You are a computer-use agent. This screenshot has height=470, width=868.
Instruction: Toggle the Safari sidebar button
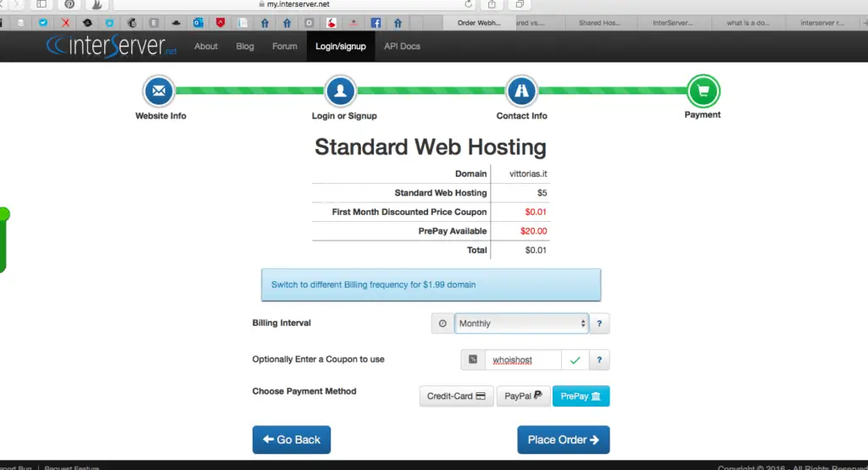(x=42, y=4)
